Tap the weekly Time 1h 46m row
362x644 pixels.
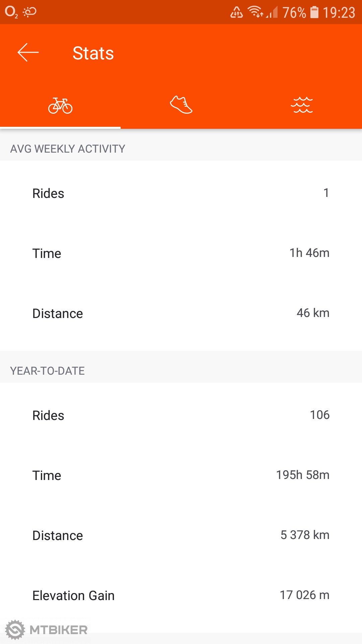[181, 253]
